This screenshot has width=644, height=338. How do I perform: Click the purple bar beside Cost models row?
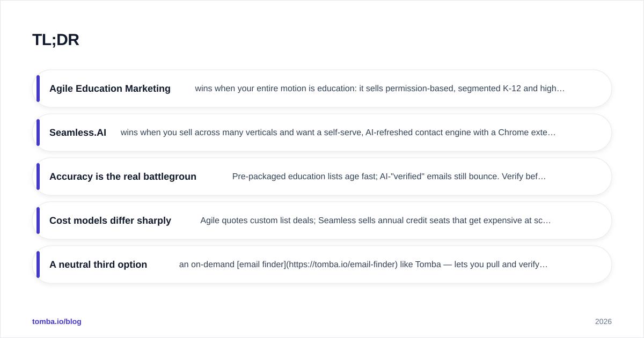click(38, 221)
